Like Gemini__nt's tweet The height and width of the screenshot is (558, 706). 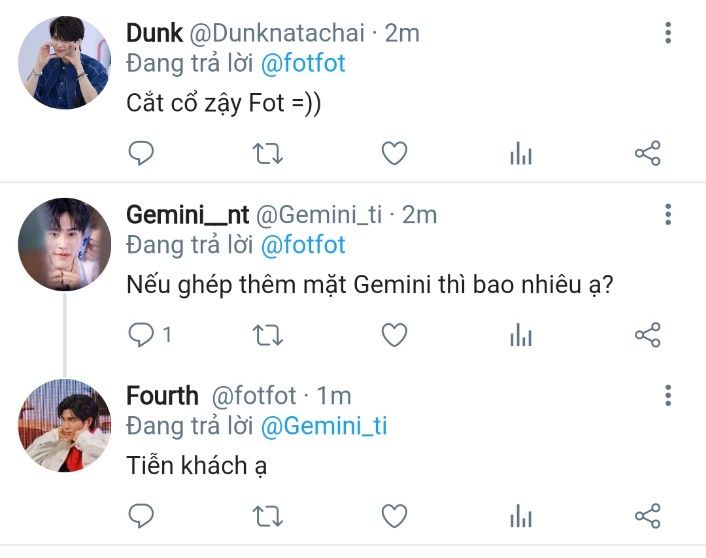tap(394, 335)
